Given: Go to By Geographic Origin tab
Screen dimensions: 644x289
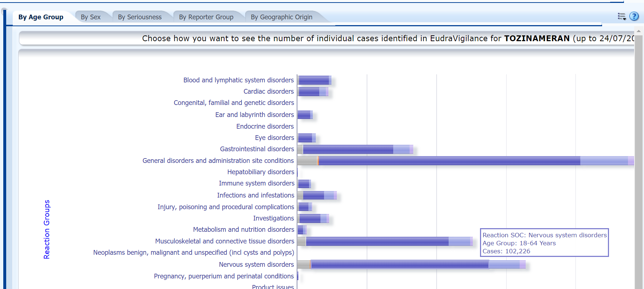Looking at the screenshot, I should (x=281, y=17).
